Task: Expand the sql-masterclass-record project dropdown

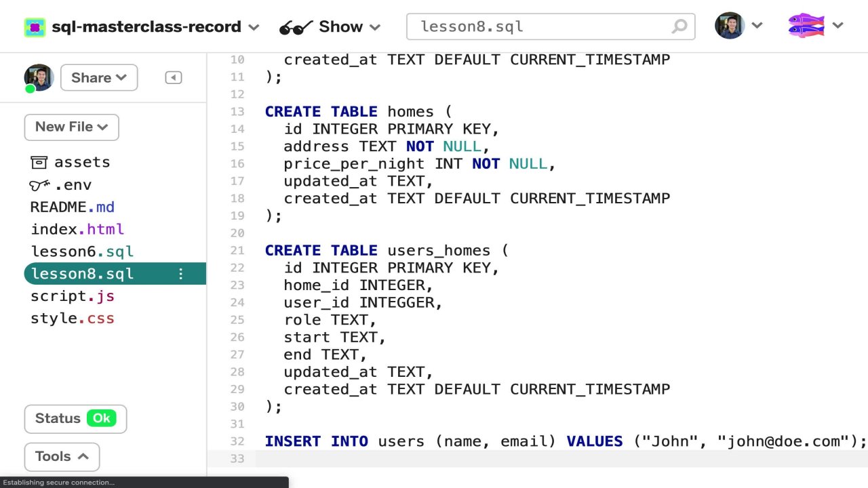Action: coord(254,27)
